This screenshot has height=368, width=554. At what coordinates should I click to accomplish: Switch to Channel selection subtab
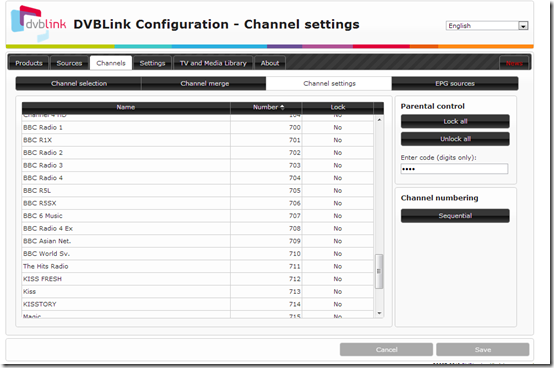click(79, 84)
